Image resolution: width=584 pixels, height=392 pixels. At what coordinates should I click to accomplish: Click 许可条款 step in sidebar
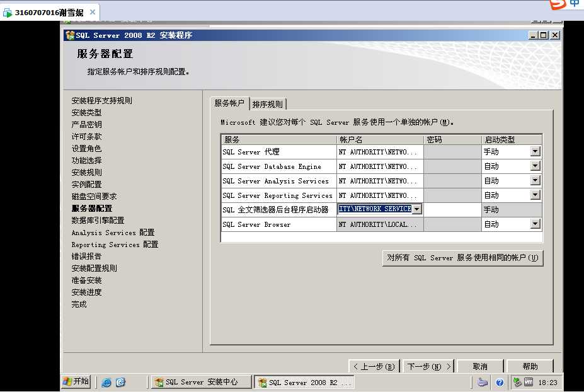[x=86, y=136]
